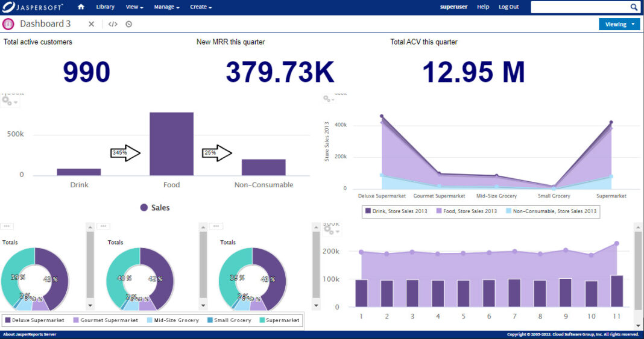Click the Deluxe Supermarket legend color swatch

8,320
